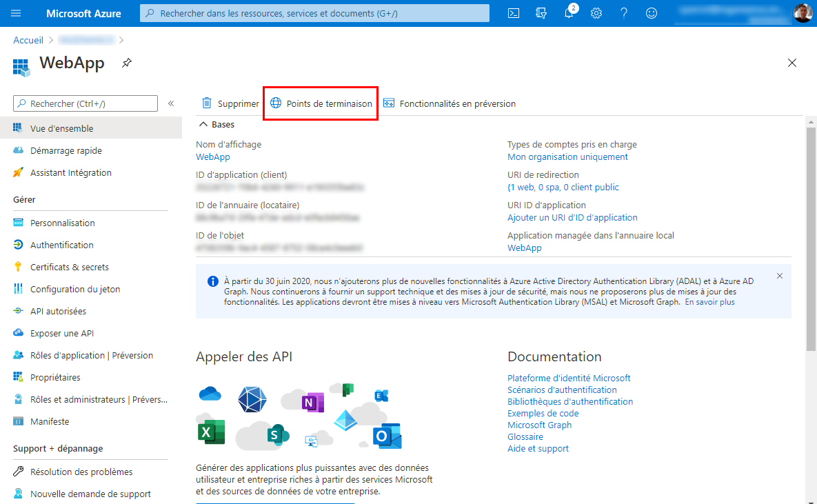Click the Microsoft Azure logo text
Viewport: 817px width, 504px height.
point(83,13)
